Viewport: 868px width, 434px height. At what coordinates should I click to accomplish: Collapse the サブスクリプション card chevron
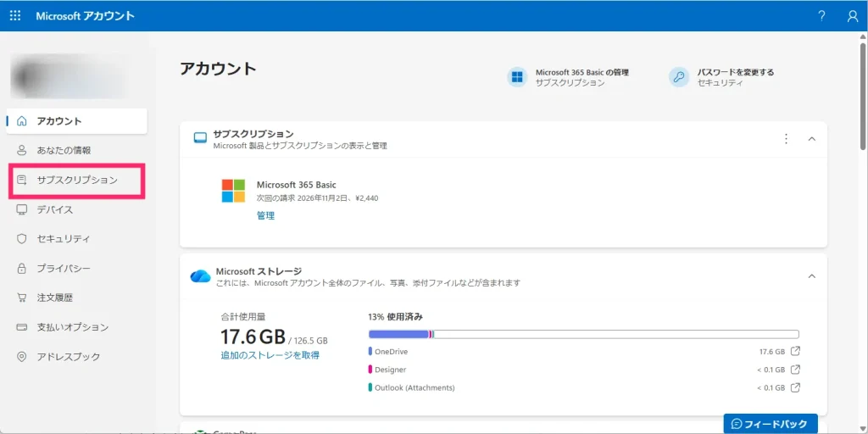pyautogui.click(x=812, y=138)
